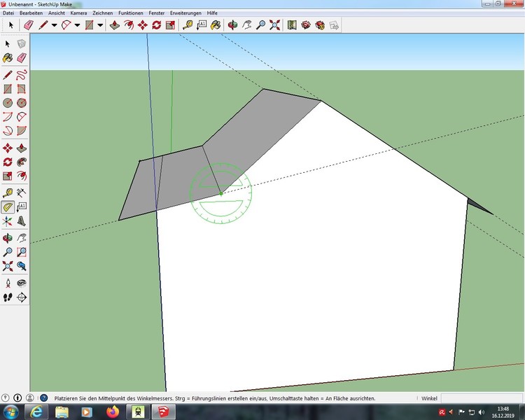Choose the Section Plane tool
Screen dimensions: 525x420
coord(22,297)
